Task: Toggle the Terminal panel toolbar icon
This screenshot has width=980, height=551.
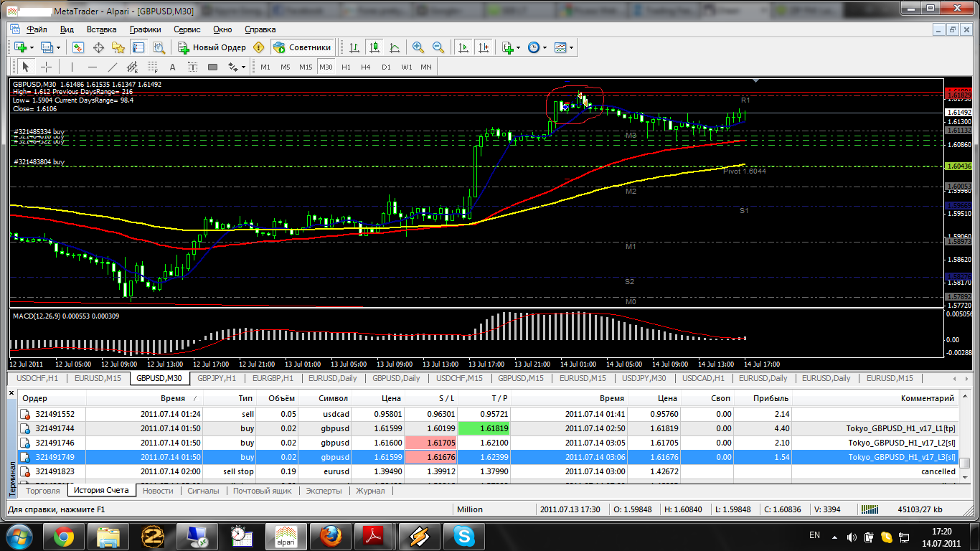Action: coord(138,47)
